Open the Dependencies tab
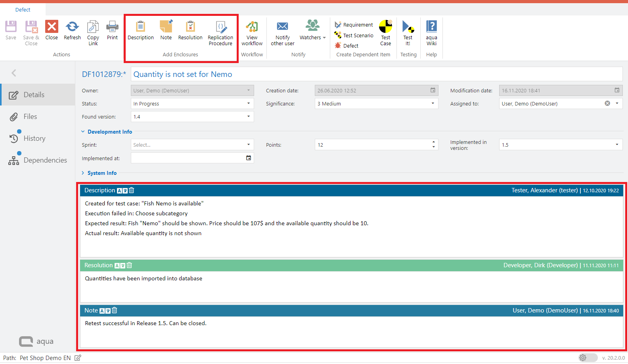628x364 pixels. pyautogui.click(x=45, y=160)
